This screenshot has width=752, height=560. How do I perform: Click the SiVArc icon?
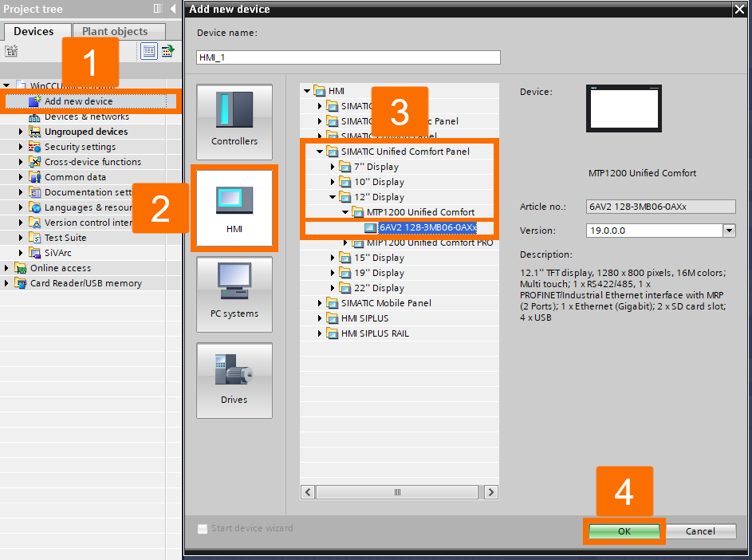point(34,253)
